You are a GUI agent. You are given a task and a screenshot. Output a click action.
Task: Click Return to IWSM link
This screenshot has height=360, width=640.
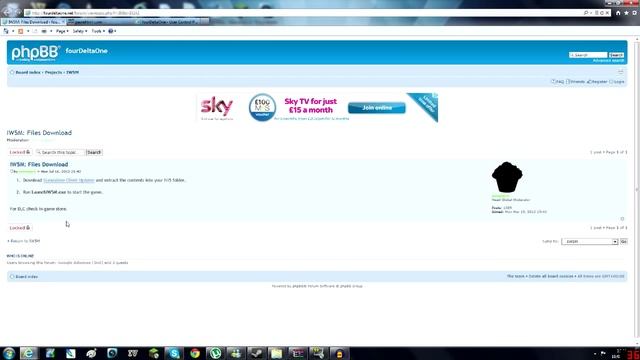pyautogui.click(x=24, y=241)
